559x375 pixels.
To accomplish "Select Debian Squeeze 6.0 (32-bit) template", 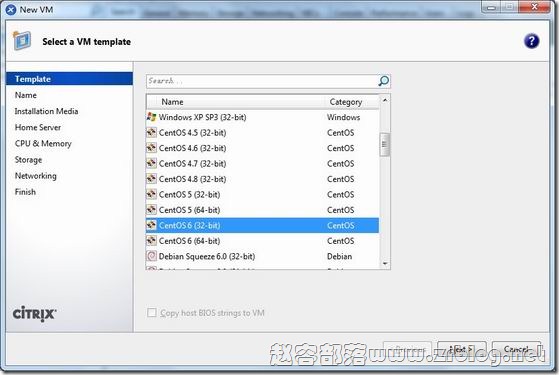I will [x=262, y=256].
